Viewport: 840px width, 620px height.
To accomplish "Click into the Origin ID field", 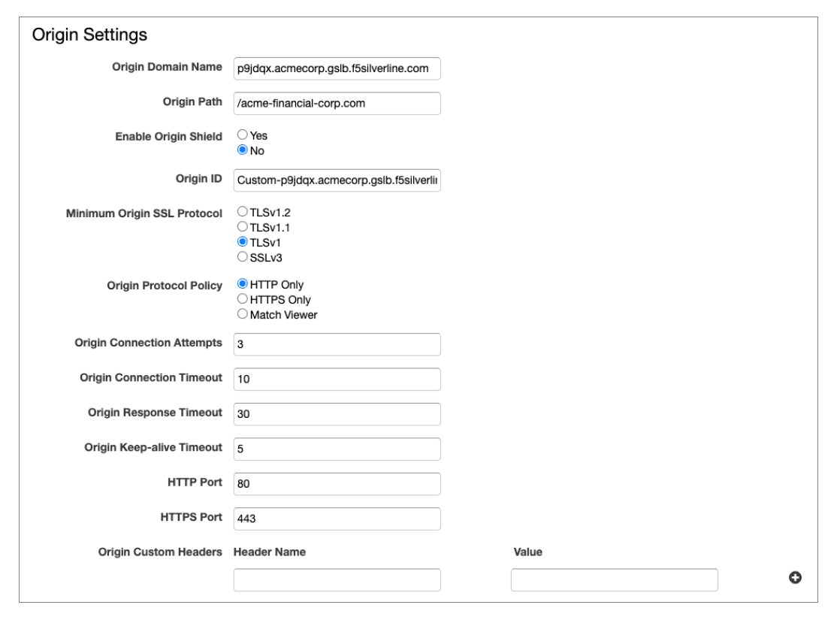I will [x=337, y=180].
